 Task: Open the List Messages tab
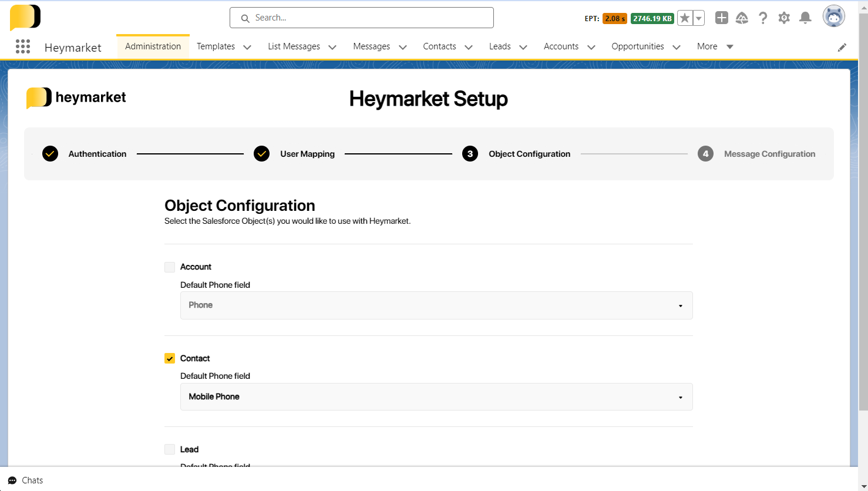point(294,46)
